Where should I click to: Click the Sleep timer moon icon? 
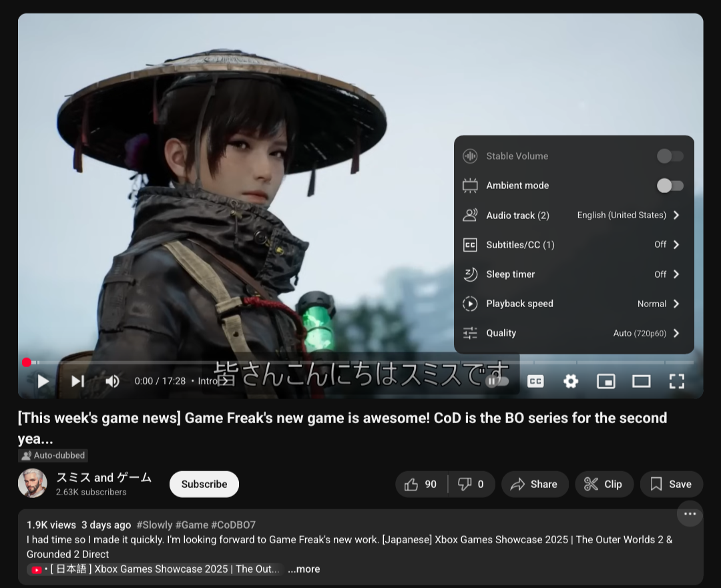pos(470,274)
